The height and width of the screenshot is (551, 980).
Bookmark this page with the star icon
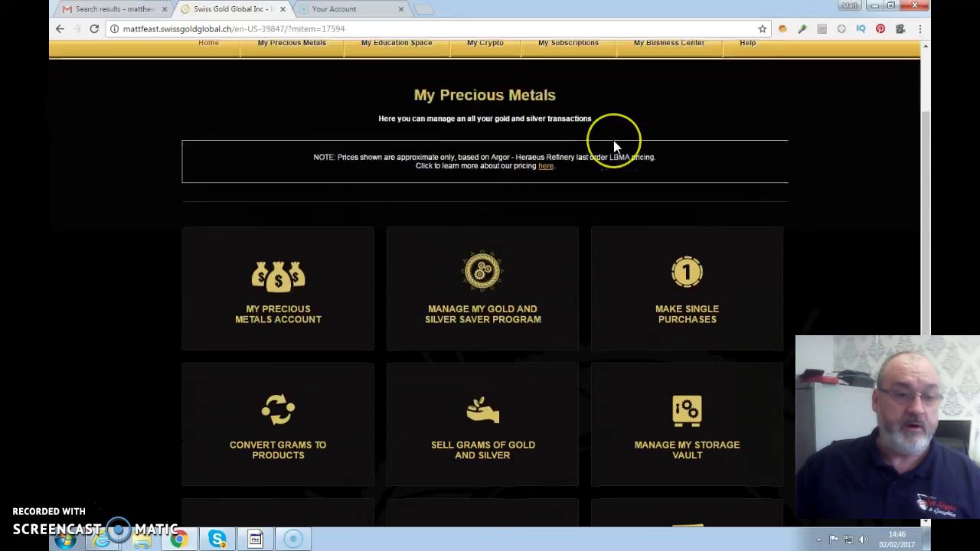click(x=763, y=29)
